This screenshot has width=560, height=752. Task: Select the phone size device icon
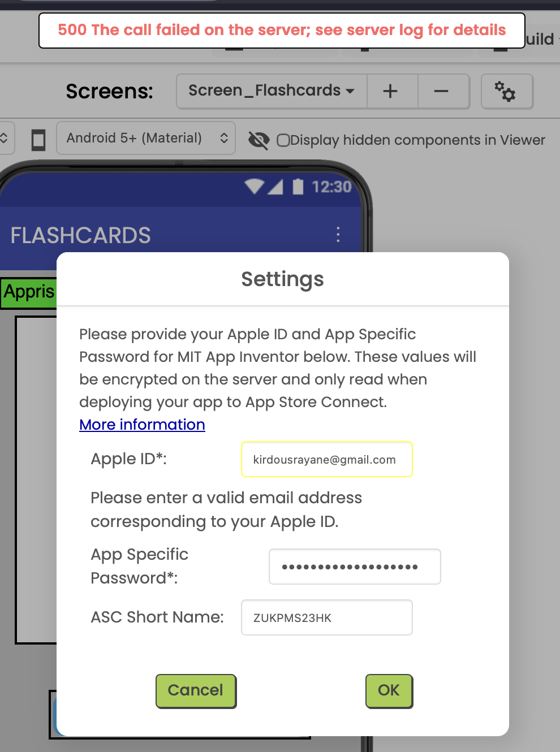pyautogui.click(x=38, y=139)
